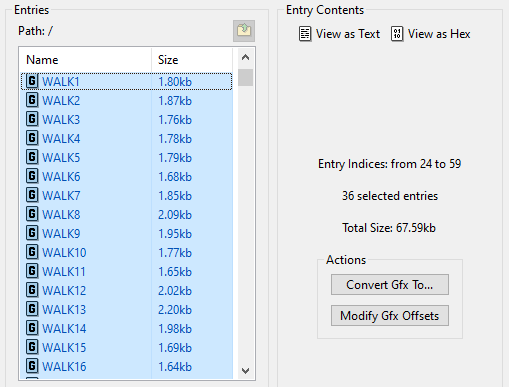Select the WALK4 entry name

click(61, 139)
